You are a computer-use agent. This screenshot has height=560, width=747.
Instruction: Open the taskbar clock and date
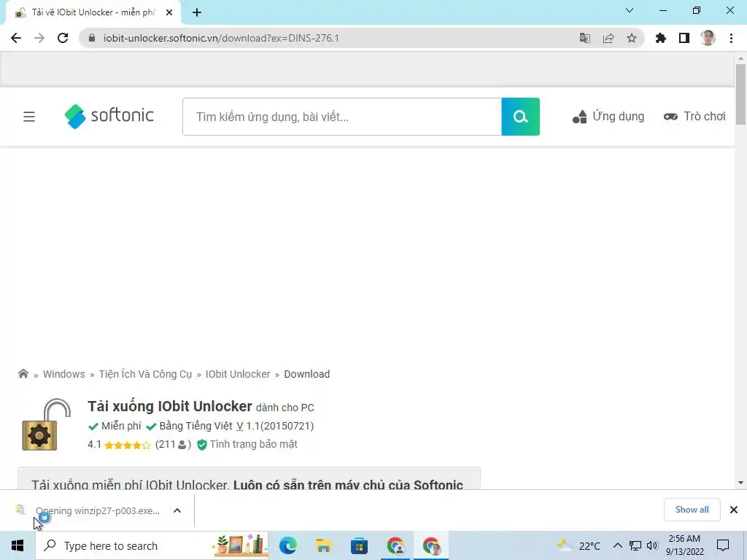(x=684, y=545)
